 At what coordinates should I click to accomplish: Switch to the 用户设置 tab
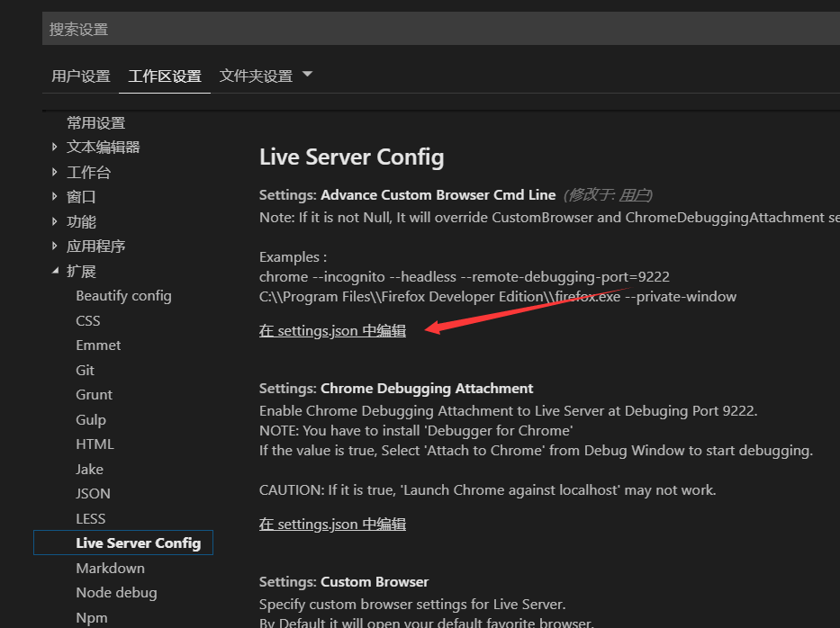click(x=81, y=76)
